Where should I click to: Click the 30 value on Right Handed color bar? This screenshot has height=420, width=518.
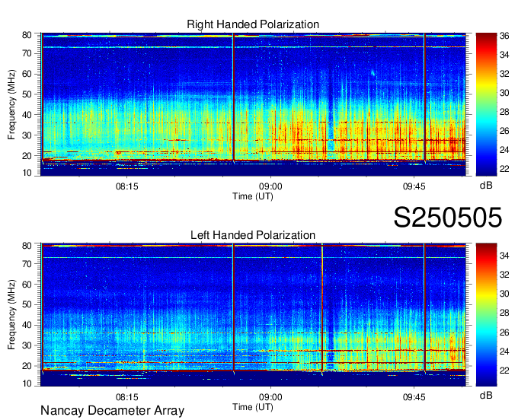(x=504, y=93)
